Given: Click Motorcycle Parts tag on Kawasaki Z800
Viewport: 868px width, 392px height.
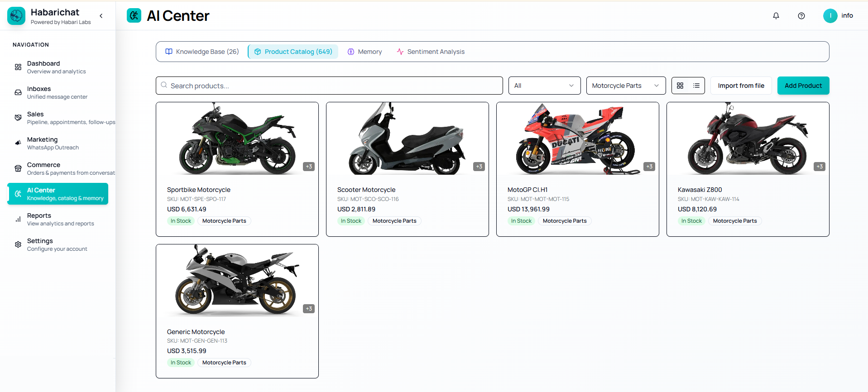Looking at the screenshot, I should (x=735, y=221).
